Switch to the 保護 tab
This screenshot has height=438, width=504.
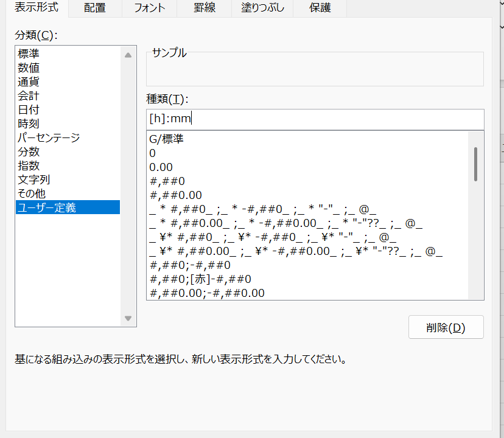320,9
